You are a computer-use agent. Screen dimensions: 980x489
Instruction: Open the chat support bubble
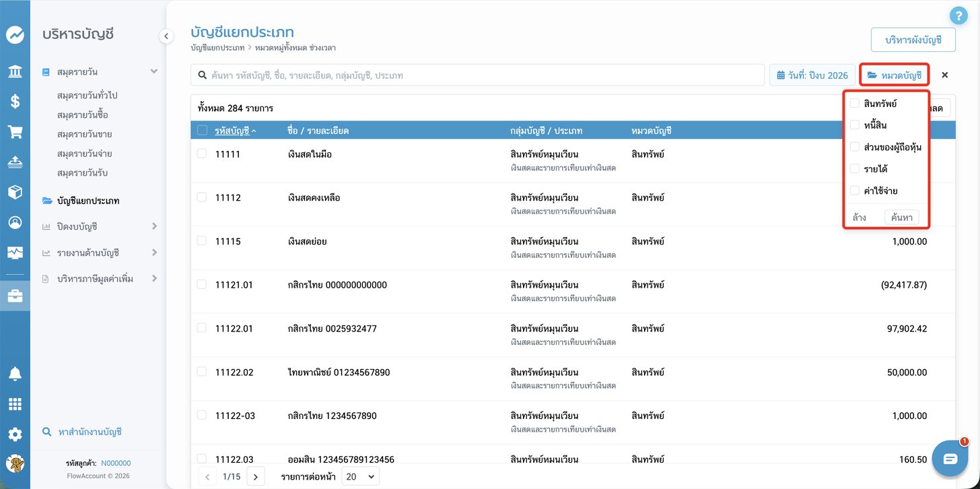click(x=950, y=459)
